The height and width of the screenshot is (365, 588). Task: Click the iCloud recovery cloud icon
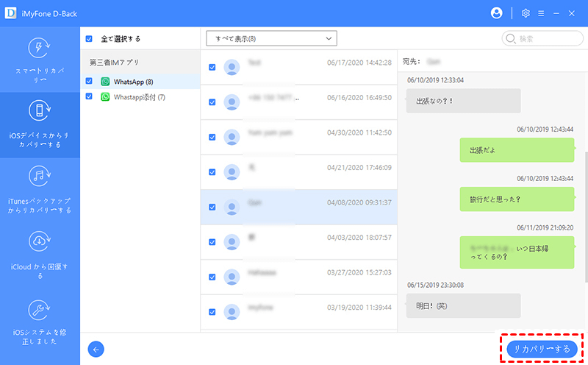(39, 241)
